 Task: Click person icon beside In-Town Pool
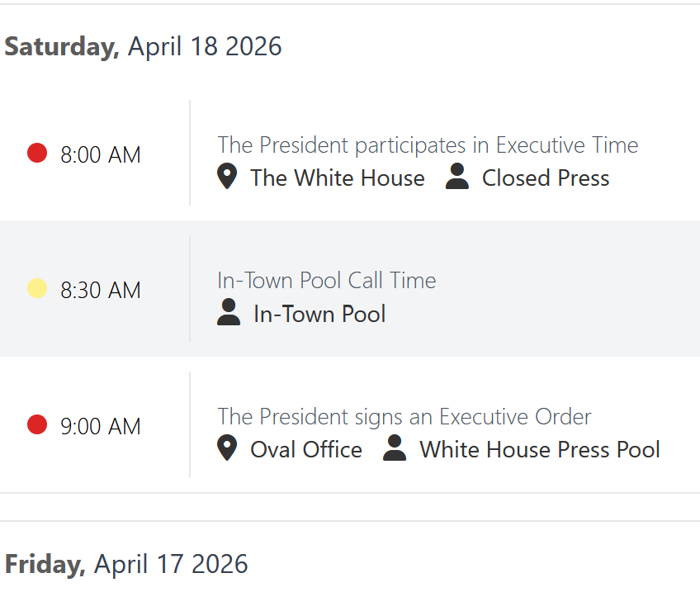click(229, 313)
